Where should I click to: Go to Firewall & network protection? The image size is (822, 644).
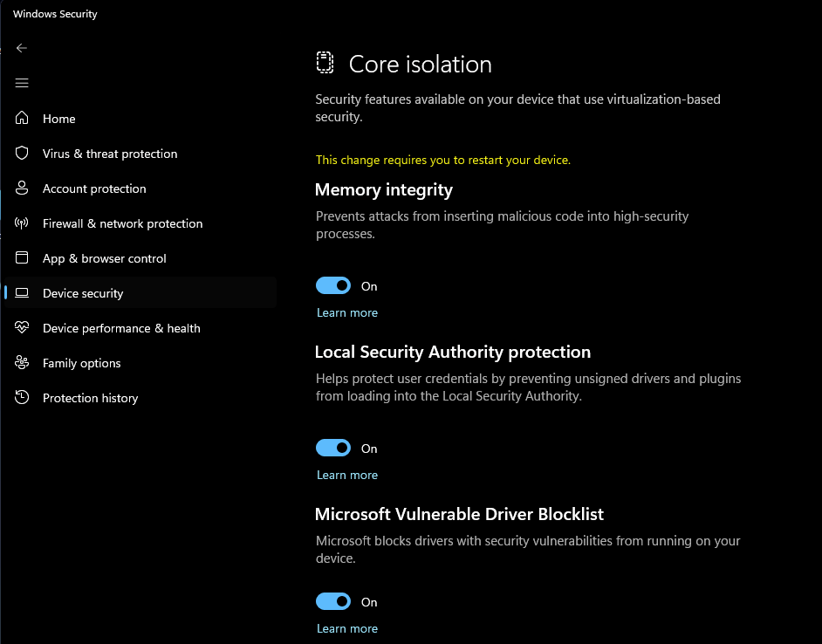point(122,223)
